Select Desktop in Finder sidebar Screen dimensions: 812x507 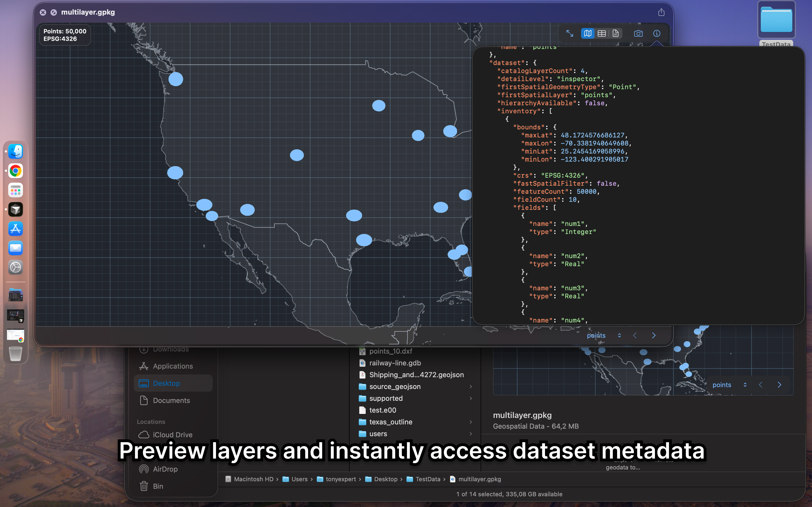[x=166, y=383]
